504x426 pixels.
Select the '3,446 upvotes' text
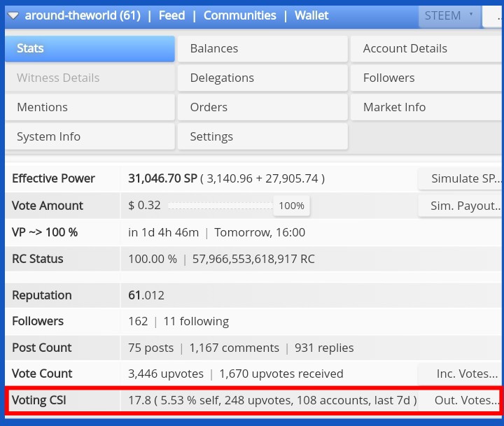pyautogui.click(x=166, y=374)
